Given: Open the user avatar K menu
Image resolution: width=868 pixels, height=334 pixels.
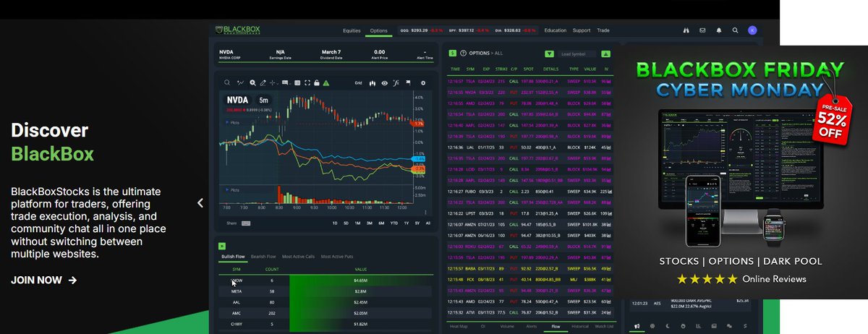Looking at the screenshot, I should pos(752,30).
